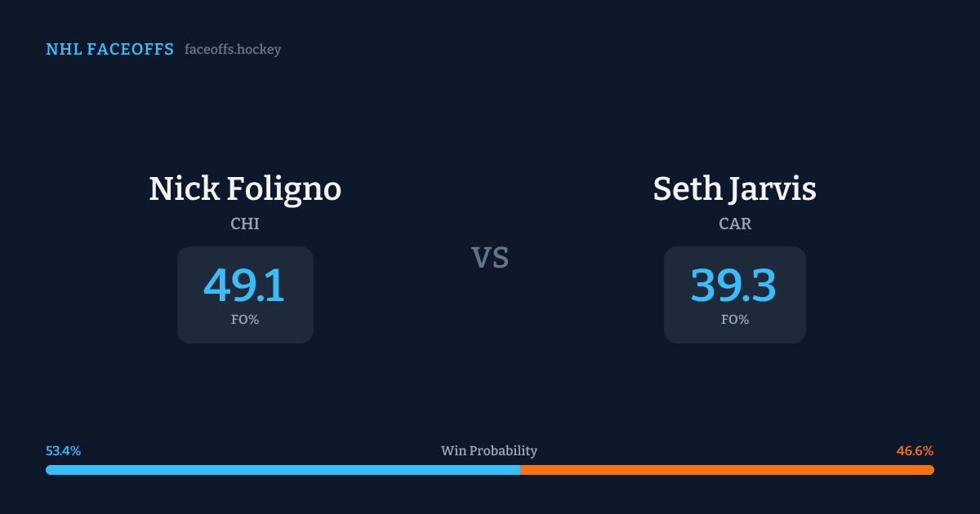Click the CAR team abbreviation
Viewport: 980px width, 514px height.
pos(734,224)
